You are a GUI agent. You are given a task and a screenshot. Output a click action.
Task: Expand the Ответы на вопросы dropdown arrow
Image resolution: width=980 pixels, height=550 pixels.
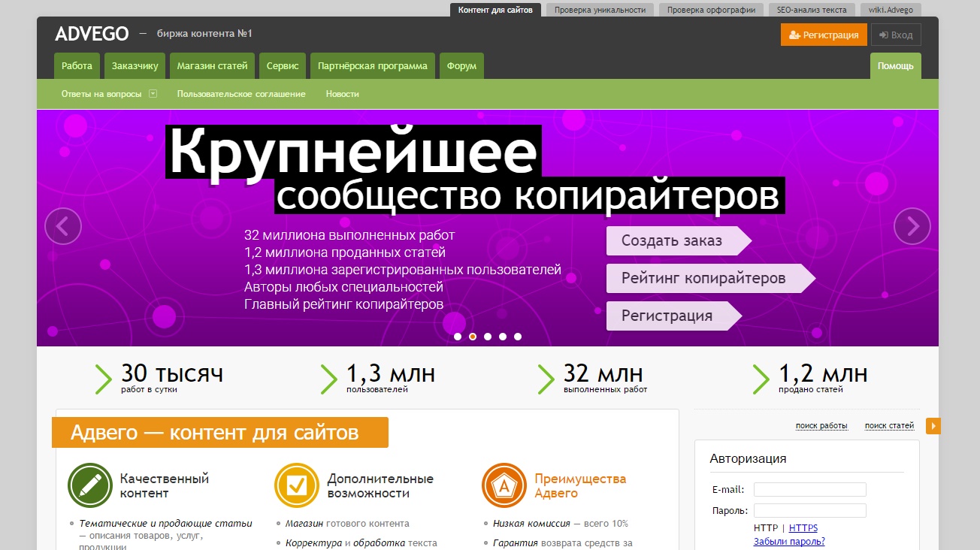153,94
